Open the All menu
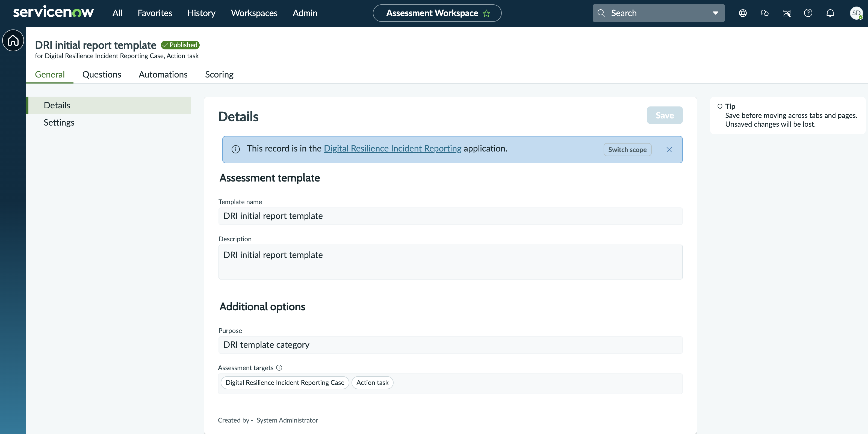This screenshot has width=868, height=434. pyautogui.click(x=117, y=13)
